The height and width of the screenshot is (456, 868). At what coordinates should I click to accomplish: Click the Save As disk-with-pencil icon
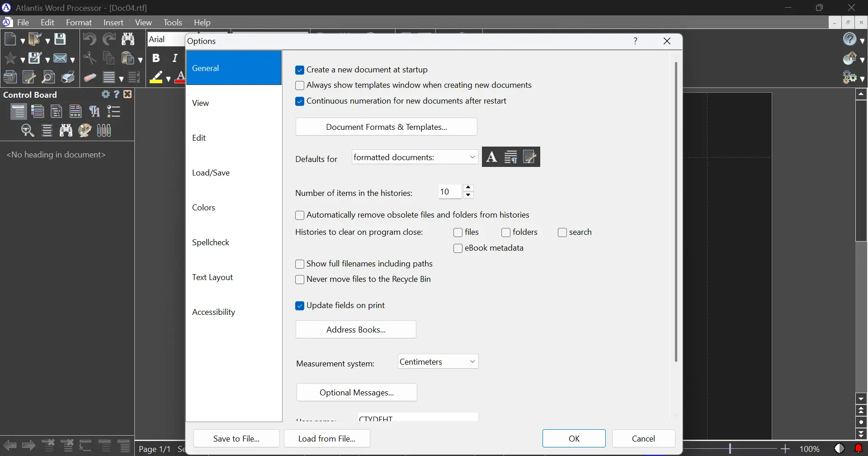(x=35, y=58)
